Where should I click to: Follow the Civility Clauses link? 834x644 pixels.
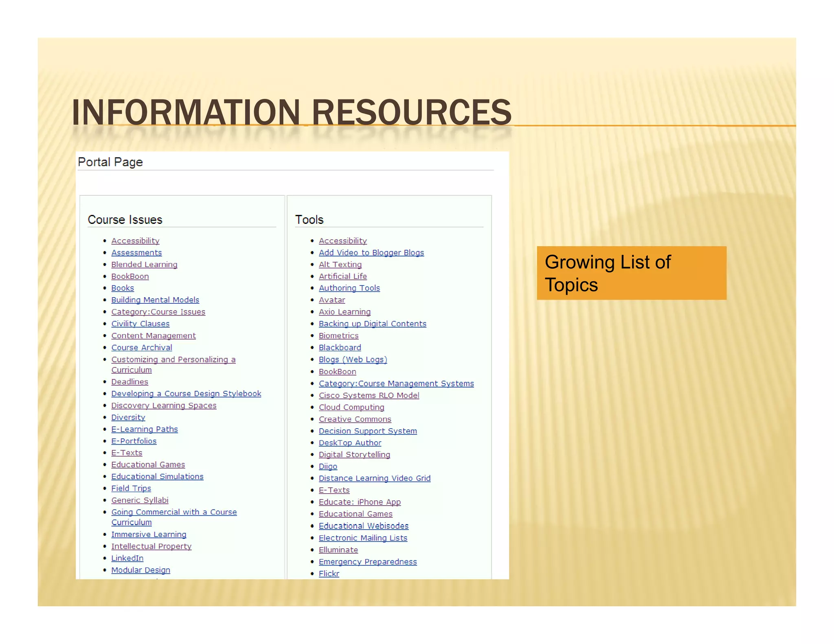[x=140, y=324]
